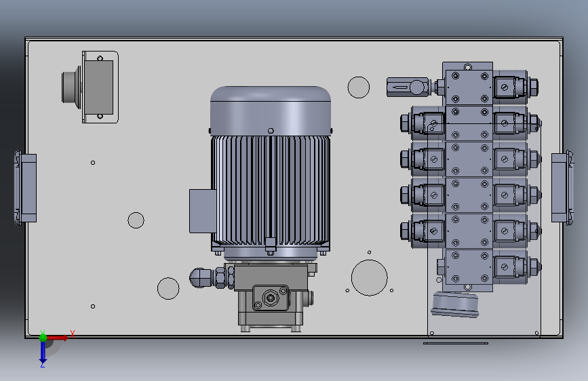Click the pump's central shaft port flange
588x381 pixels.
click(271, 298)
